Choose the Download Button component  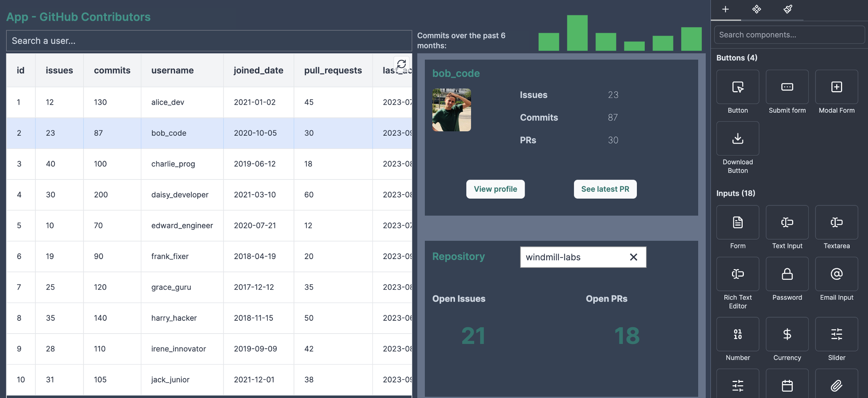[738, 139]
